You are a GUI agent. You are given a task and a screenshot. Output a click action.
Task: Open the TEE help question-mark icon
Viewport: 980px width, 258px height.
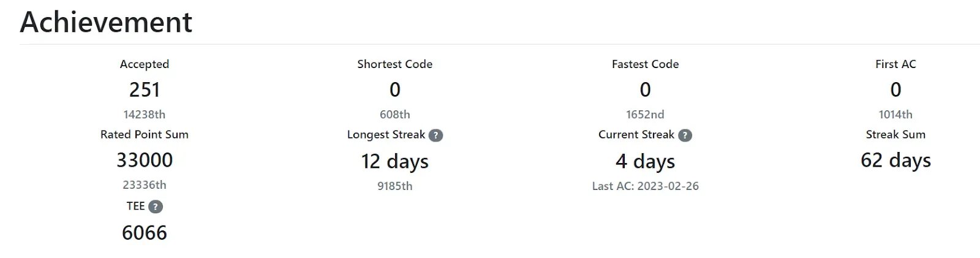tap(156, 207)
